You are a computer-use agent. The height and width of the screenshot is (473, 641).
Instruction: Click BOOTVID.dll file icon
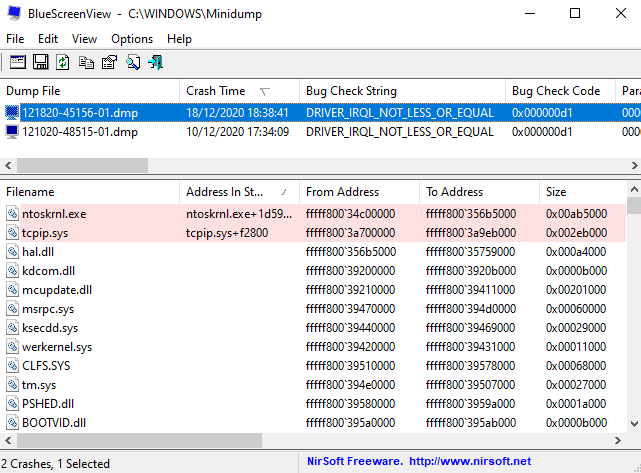[x=12, y=423]
